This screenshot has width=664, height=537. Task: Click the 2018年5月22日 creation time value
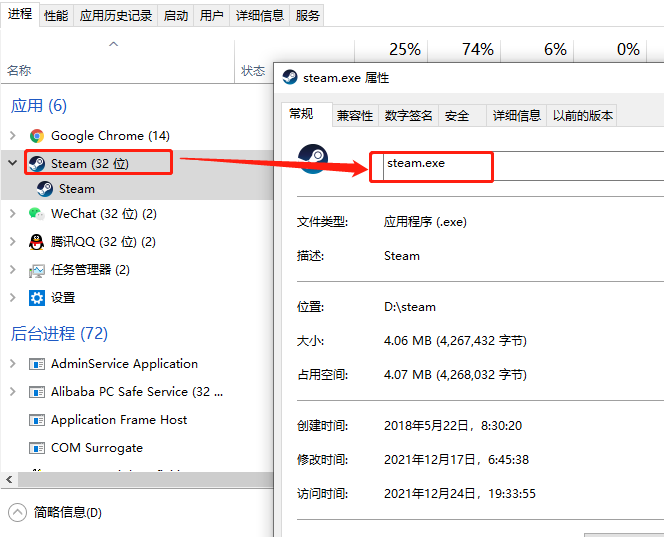(453, 425)
